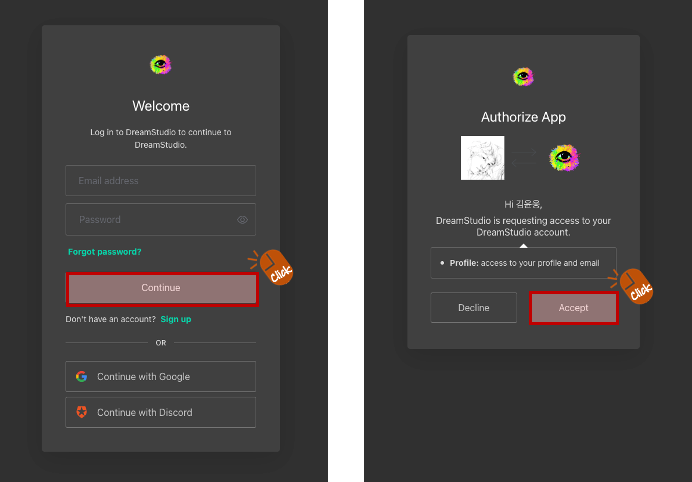This screenshot has width=692, height=482.
Task: Click the Welcome heading
Action: click(161, 106)
